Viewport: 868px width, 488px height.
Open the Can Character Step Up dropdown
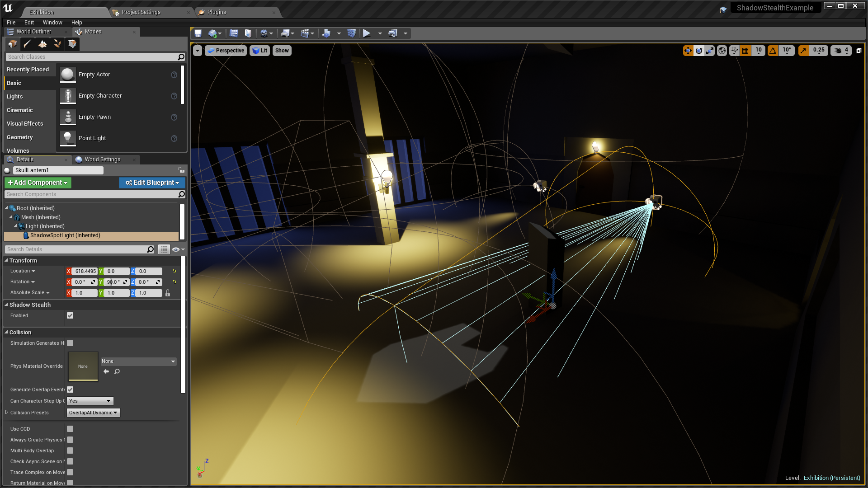click(90, 401)
